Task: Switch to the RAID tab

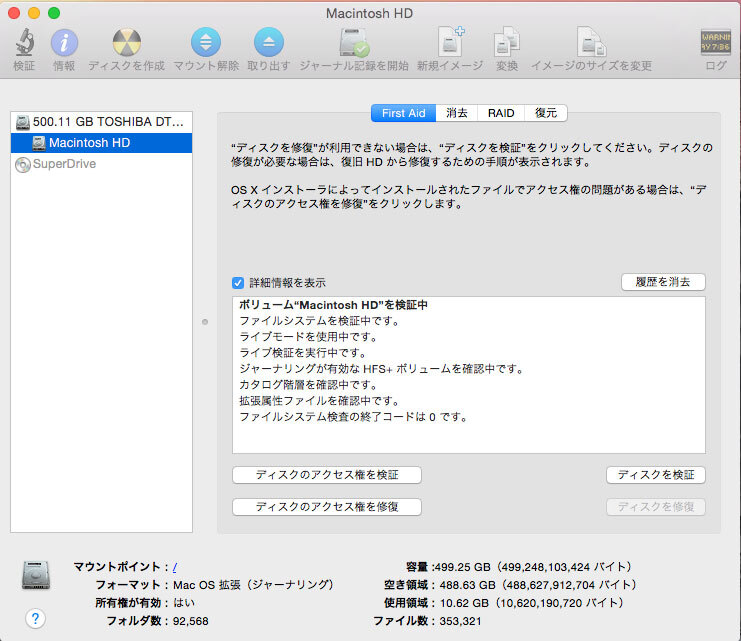Action: (501, 113)
